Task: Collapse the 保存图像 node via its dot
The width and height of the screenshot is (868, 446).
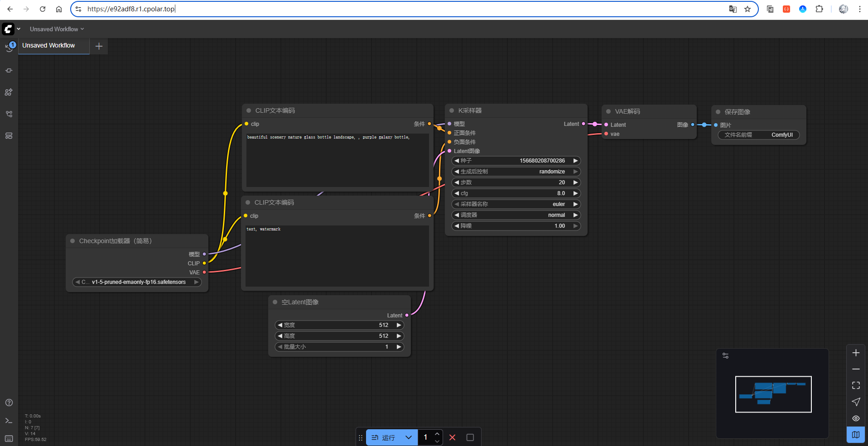Action: (x=718, y=112)
